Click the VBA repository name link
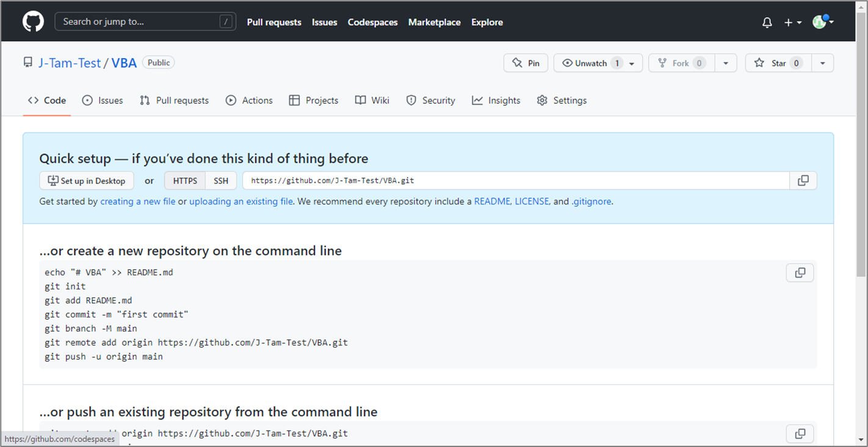This screenshot has height=447, width=868. click(x=124, y=63)
